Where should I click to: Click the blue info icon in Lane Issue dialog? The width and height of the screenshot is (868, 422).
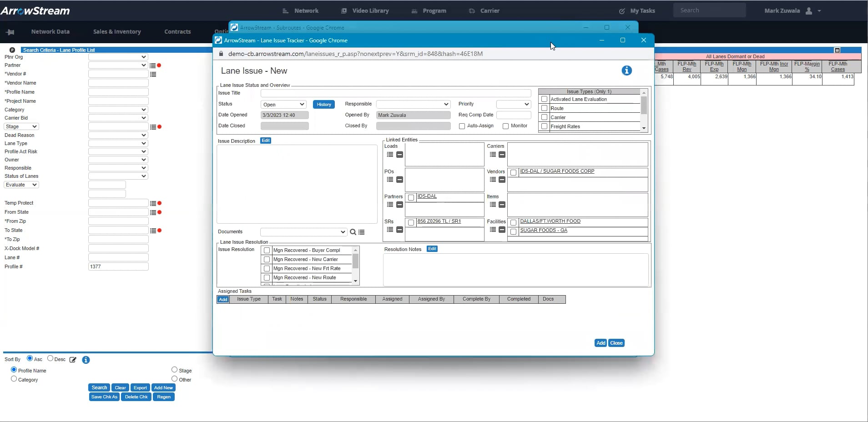point(626,70)
